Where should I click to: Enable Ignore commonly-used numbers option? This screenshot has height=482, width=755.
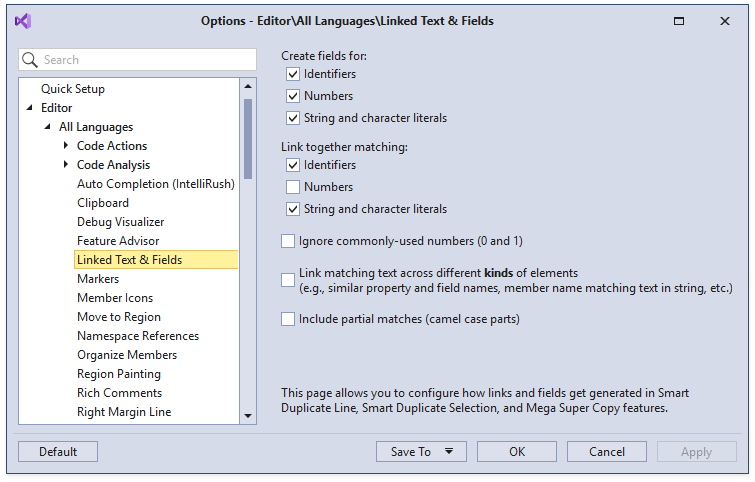(288, 241)
